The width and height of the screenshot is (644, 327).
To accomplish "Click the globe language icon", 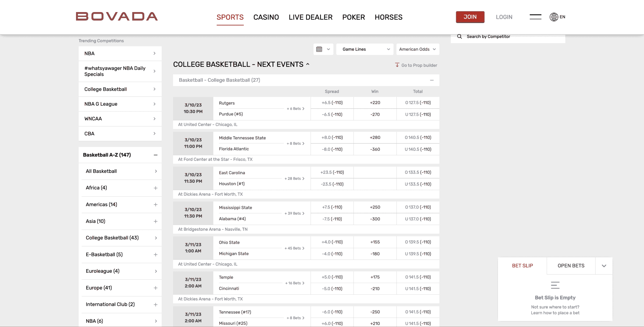I will click(554, 17).
